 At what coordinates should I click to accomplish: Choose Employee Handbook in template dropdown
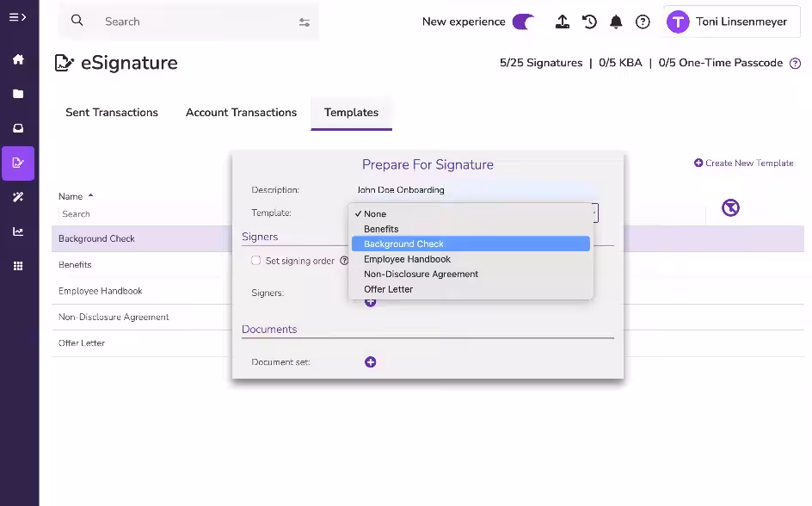point(471,259)
